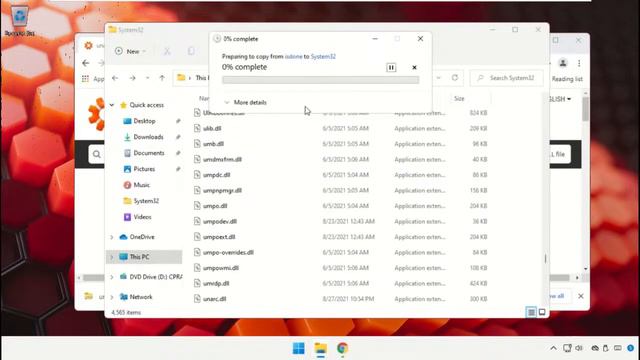Expand More details in copy dialog
Screen dimensions: 640x360
(245, 102)
